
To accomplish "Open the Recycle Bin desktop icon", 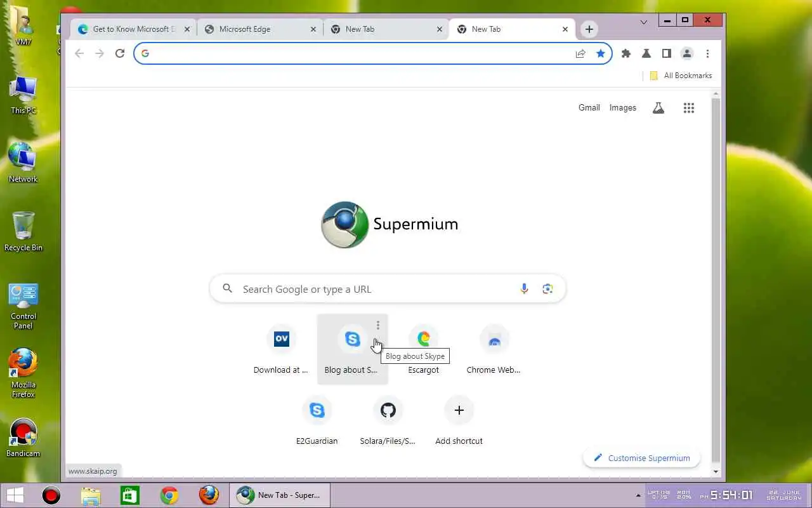I will [23, 232].
